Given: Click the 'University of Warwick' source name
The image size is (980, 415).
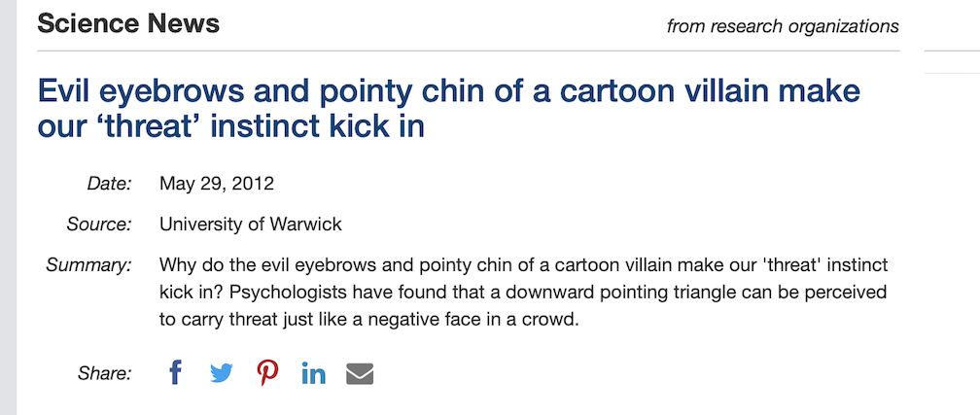Looking at the screenshot, I should (251, 225).
